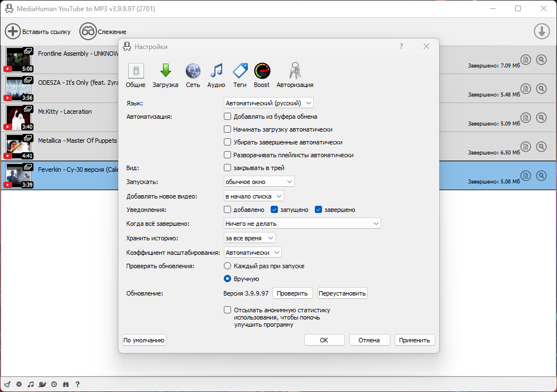Screen dimensions: 557x392
Task: Enable Начинать загрузку автоматически checkbox
Action: (227, 129)
